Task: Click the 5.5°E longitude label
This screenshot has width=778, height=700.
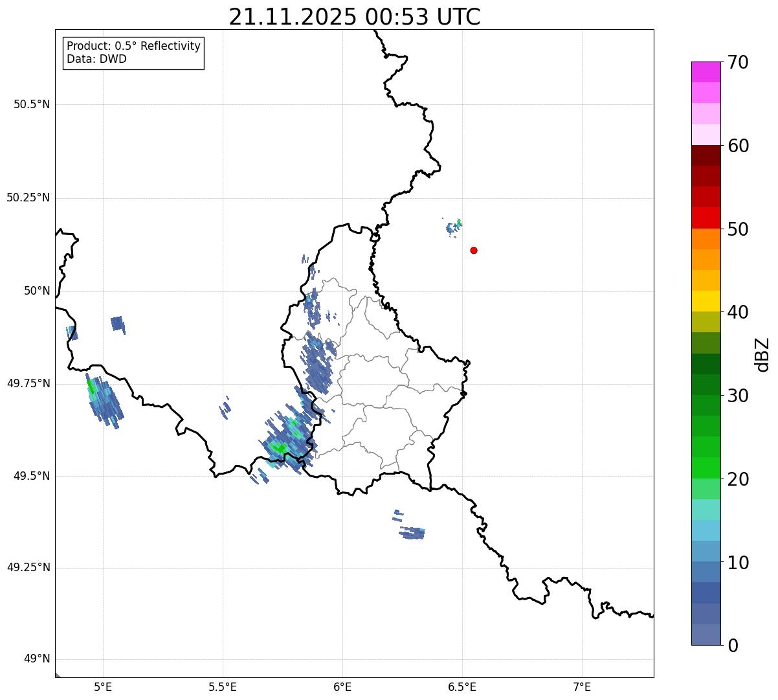Action: pos(223,686)
